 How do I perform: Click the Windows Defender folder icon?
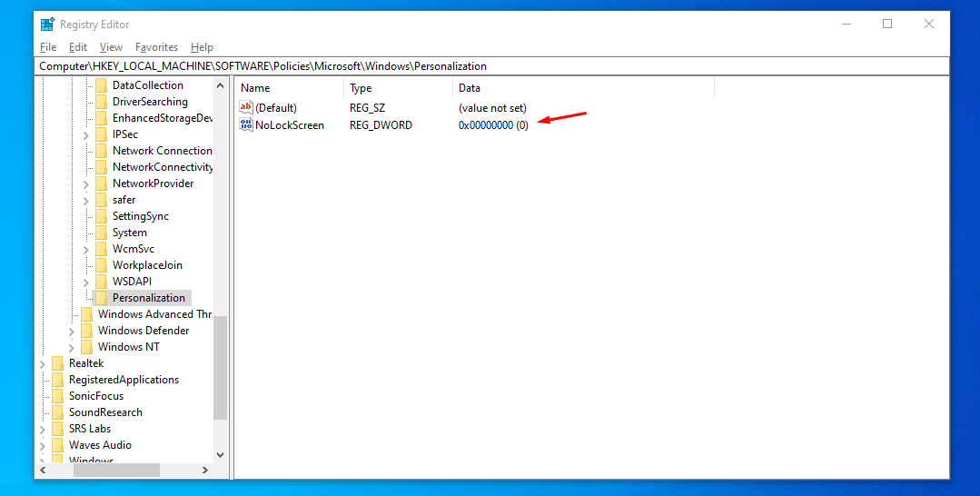click(87, 331)
